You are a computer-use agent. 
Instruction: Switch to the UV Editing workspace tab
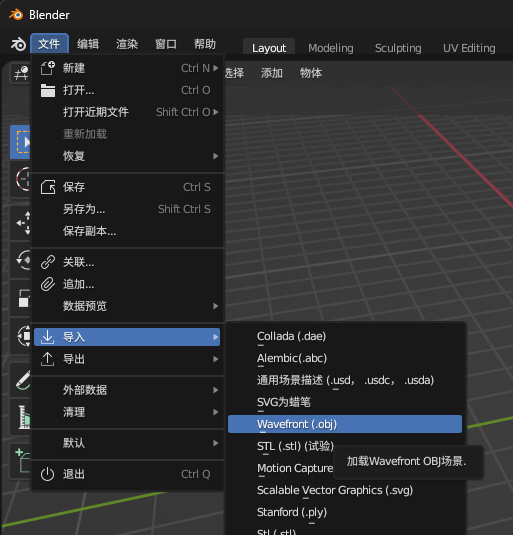tap(469, 48)
